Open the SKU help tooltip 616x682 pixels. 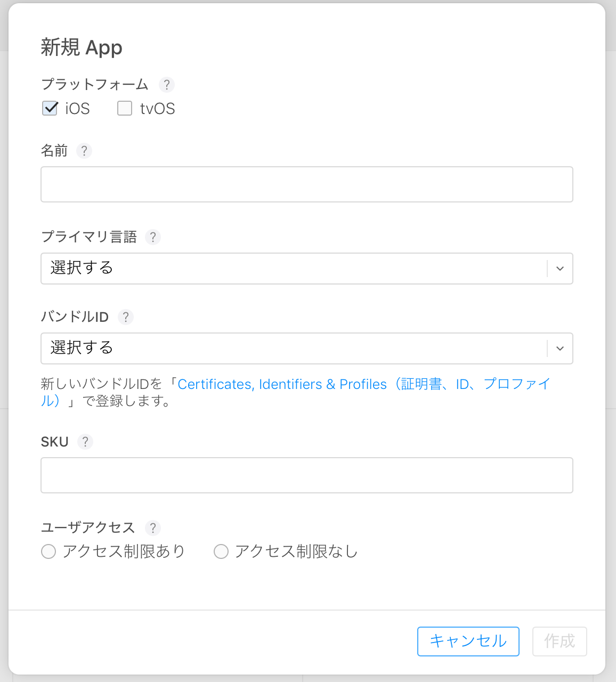pos(85,442)
